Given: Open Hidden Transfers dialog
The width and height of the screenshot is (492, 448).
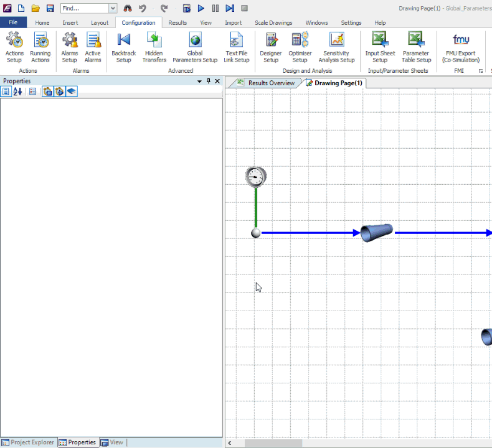Looking at the screenshot, I should [x=154, y=48].
